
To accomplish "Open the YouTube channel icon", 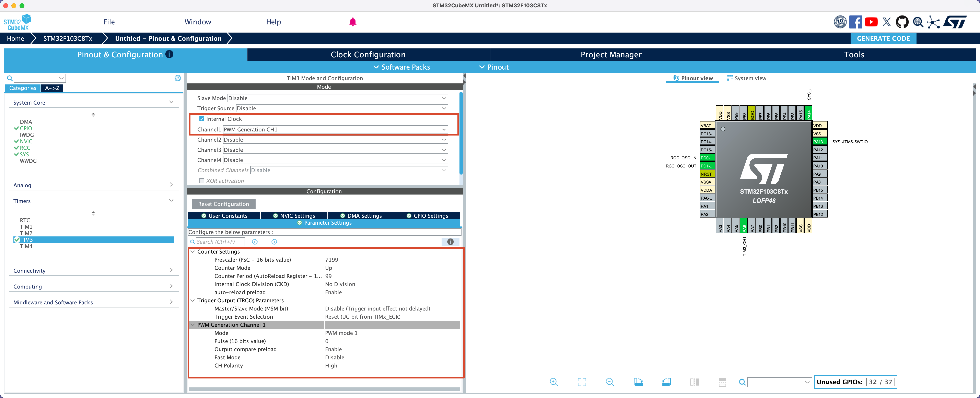I will pyautogui.click(x=871, y=22).
